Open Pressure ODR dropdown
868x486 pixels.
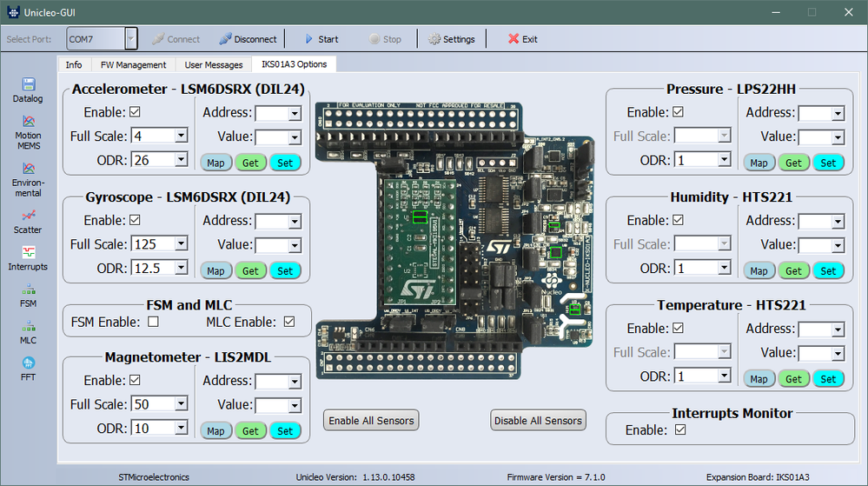click(x=724, y=160)
